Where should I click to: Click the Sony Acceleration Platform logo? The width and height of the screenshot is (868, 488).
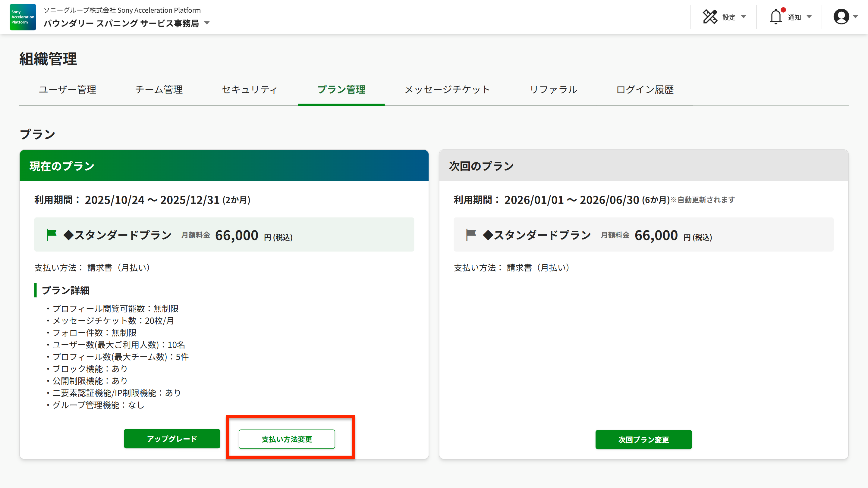[x=23, y=17]
